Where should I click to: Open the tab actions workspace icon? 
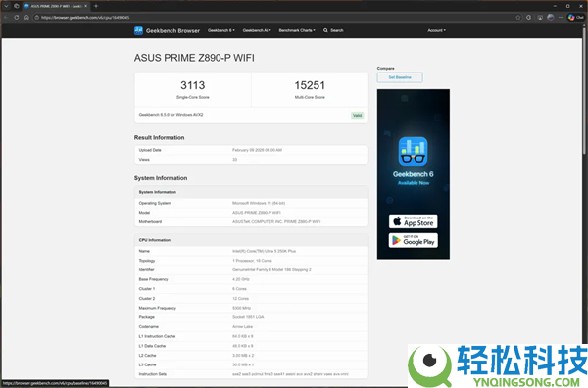(16, 6)
